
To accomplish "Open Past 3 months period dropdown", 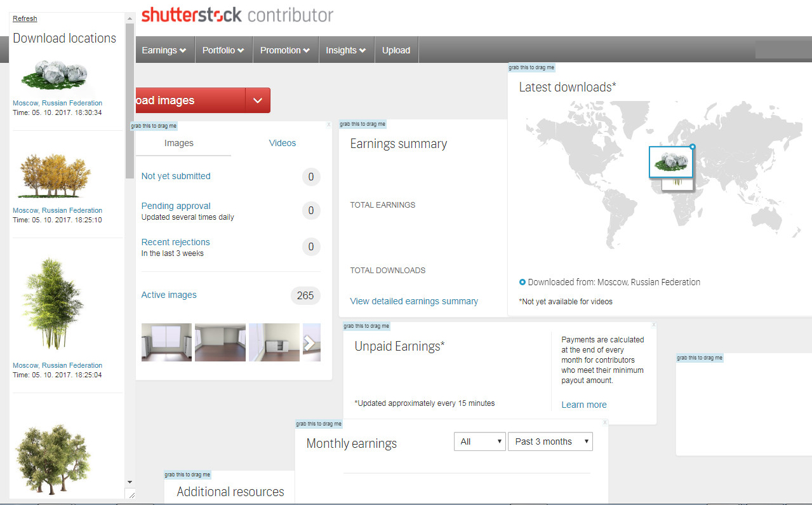I will [x=550, y=441].
